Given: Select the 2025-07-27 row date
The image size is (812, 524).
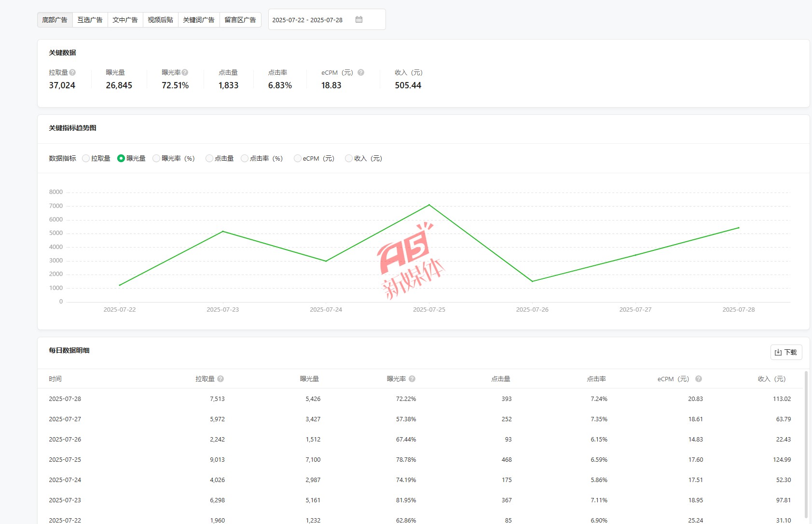Looking at the screenshot, I should (65, 419).
